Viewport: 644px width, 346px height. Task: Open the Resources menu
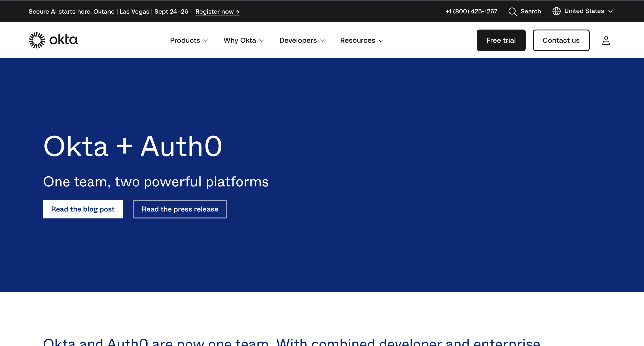[x=358, y=41]
